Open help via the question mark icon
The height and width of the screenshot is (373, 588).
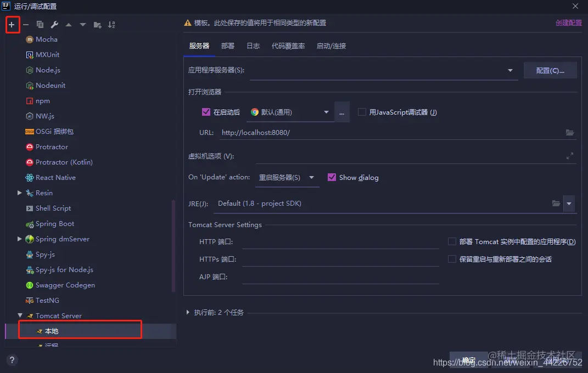click(x=12, y=360)
